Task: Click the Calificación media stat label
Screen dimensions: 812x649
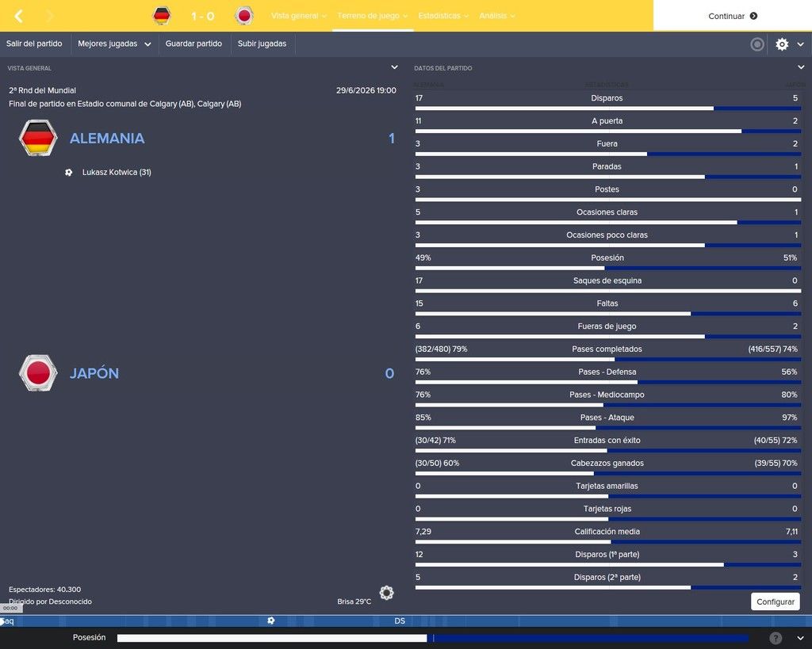Action: pyautogui.click(x=607, y=532)
